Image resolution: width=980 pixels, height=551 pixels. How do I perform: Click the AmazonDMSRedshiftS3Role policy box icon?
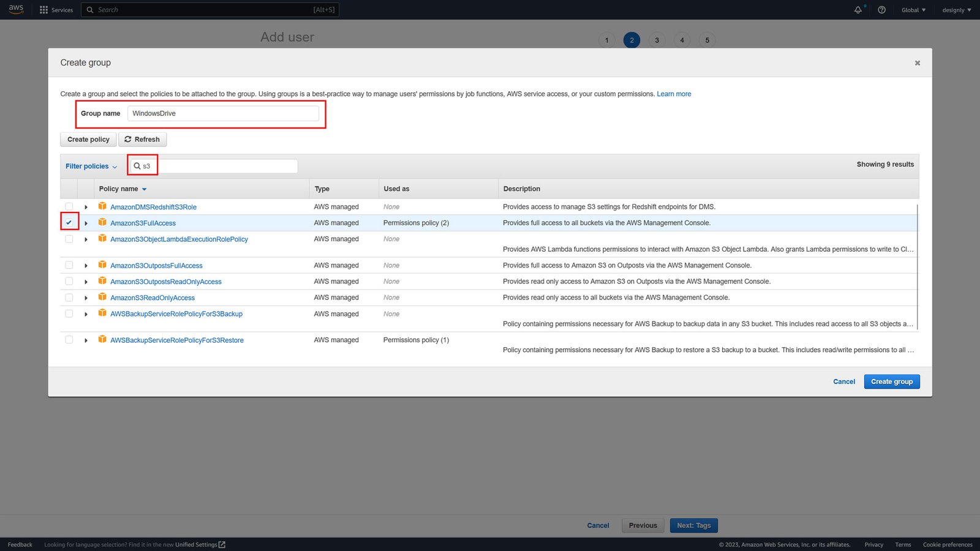tap(102, 206)
